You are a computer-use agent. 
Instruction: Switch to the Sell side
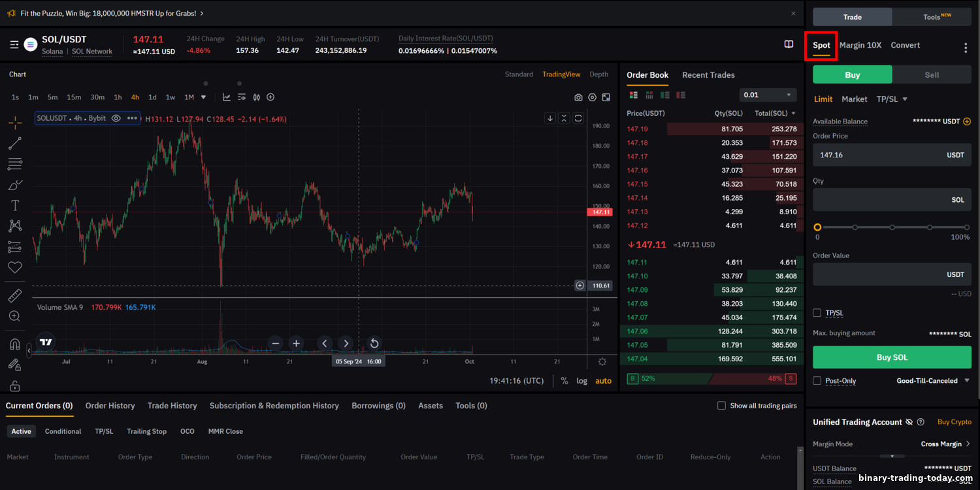click(x=932, y=74)
